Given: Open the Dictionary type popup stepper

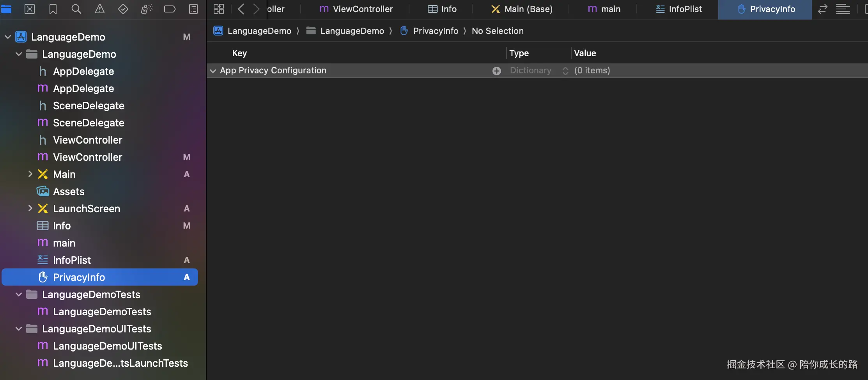Looking at the screenshot, I should click(565, 71).
